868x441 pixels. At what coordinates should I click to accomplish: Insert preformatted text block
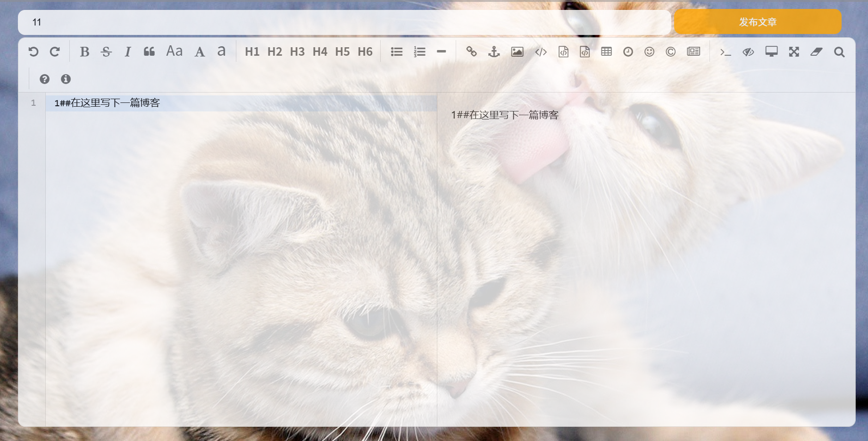563,51
